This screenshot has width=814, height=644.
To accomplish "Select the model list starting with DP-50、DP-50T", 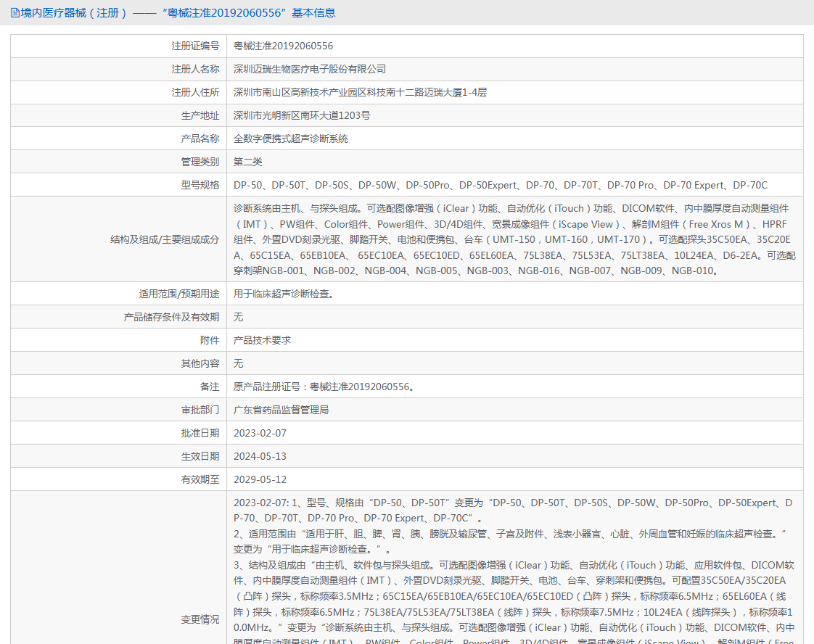I will tap(501, 185).
